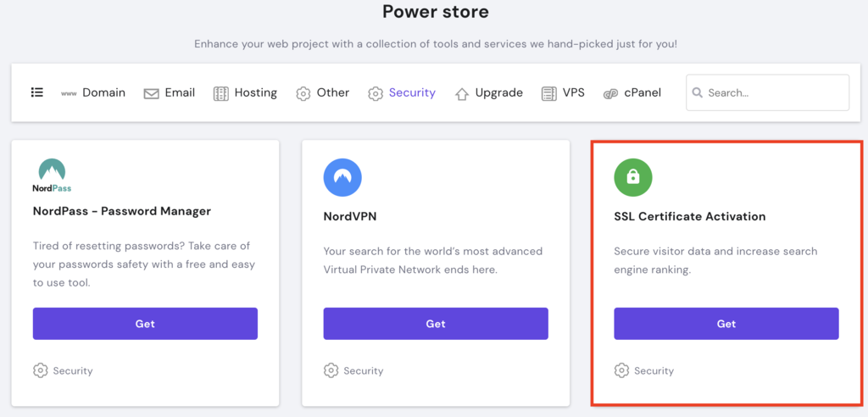The height and width of the screenshot is (417, 868).
Task: Click the www Domain icon
Action: 69,93
